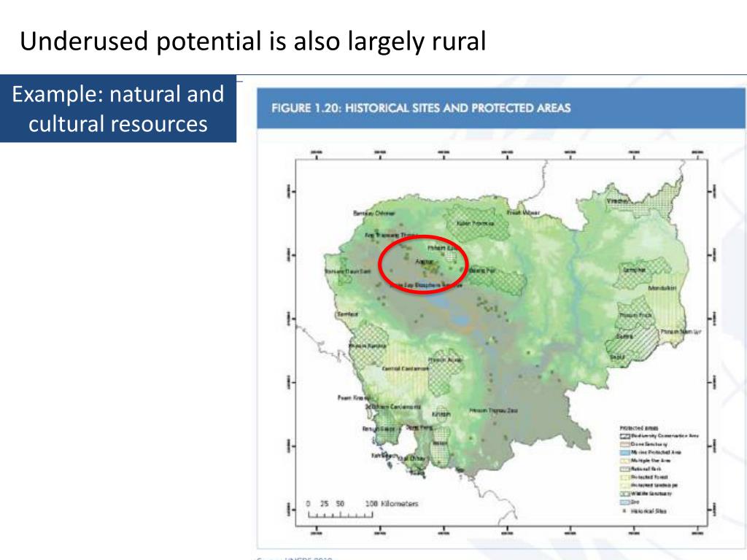
Task: Click the 'Lomphat' map label
Action: point(635,270)
